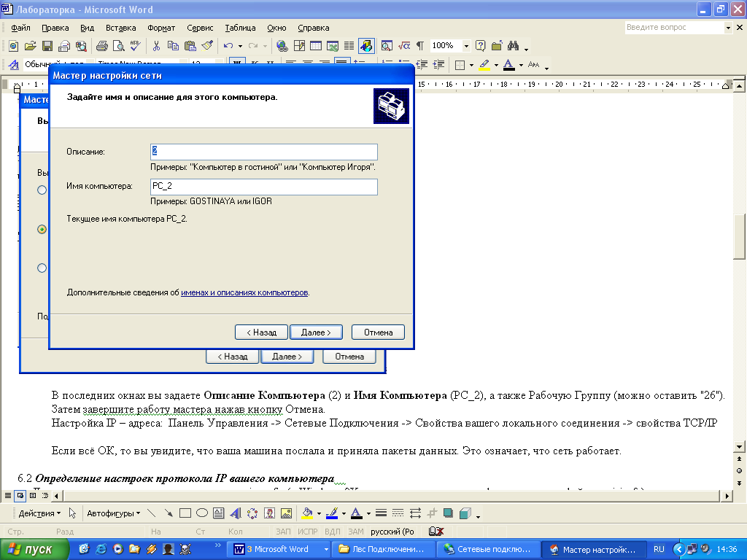Switch to Лвс Подключени taskbar window
This screenshot has width=747, height=560.
click(384, 549)
